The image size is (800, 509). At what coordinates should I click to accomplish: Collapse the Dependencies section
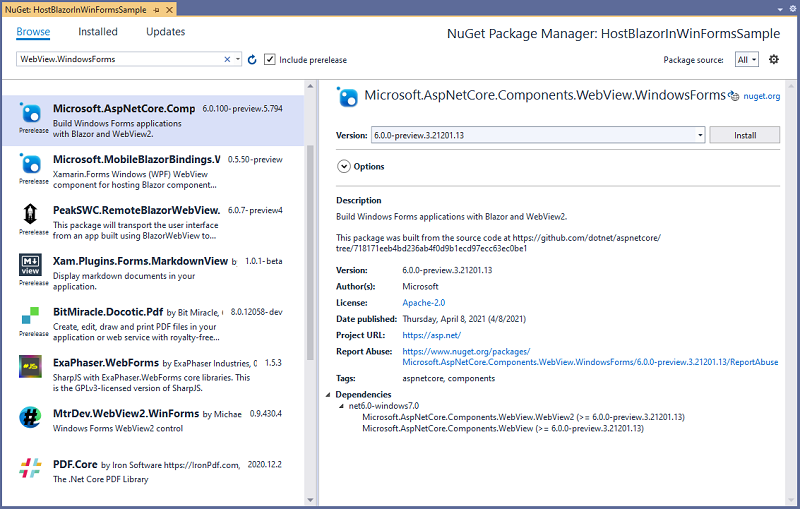point(328,394)
